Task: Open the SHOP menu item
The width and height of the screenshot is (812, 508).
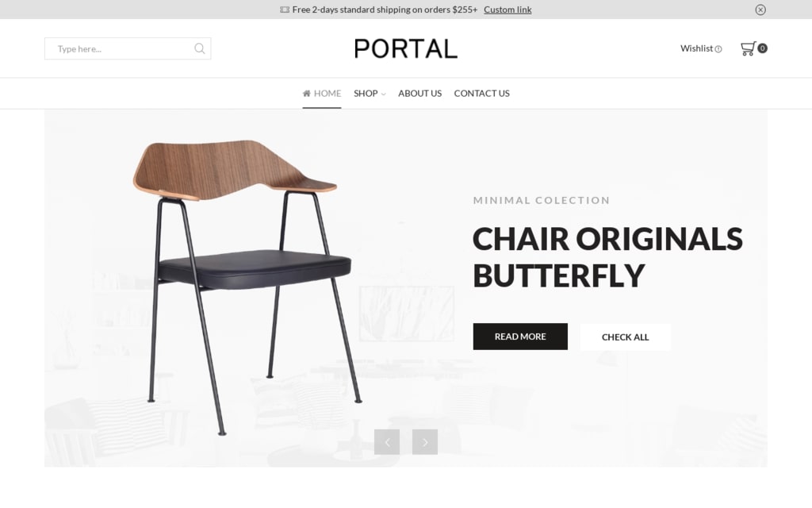Action: point(366,94)
